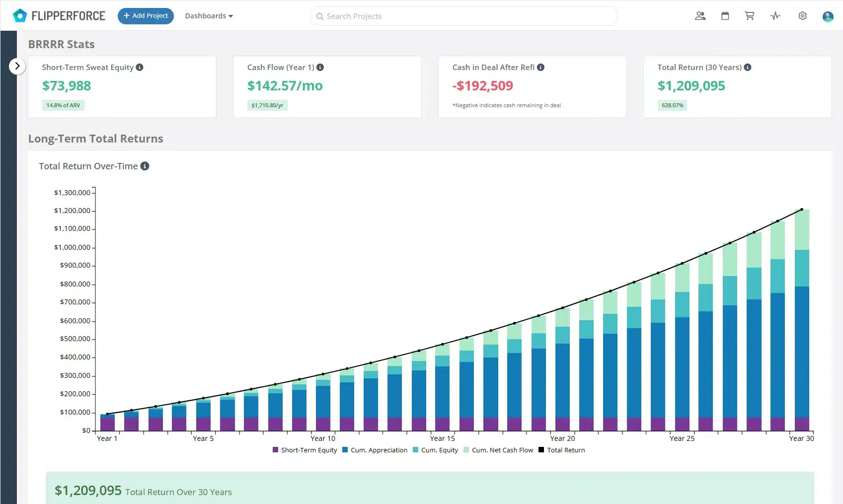843x504 pixels.
Task: Open the activity pulse icon
Action: pyautogui.click(x=775, y=16)
